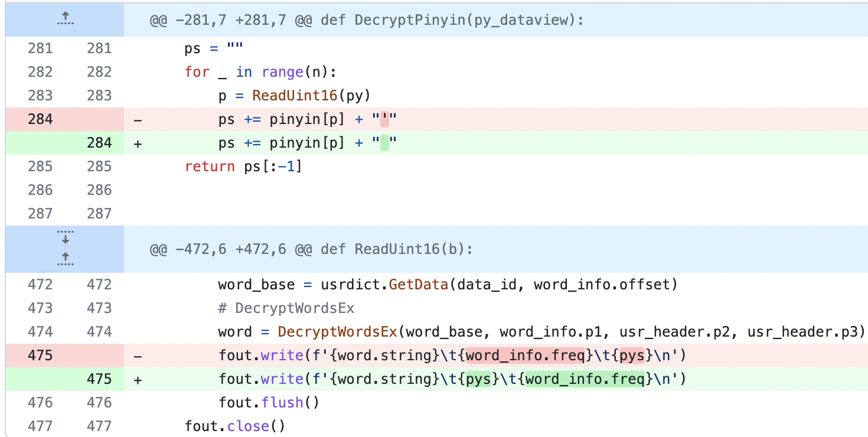The width and height of the screenshot is (868, 437).
Task: Click the minus marker on removed line 284
Action: [138, 120]
